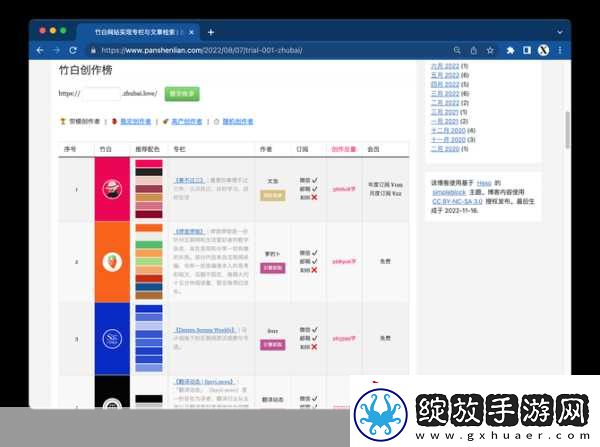Open the 四月 2022 archive link
This screenshot has width=600, height=447.
pyautogui.click(x=445, y=84)
